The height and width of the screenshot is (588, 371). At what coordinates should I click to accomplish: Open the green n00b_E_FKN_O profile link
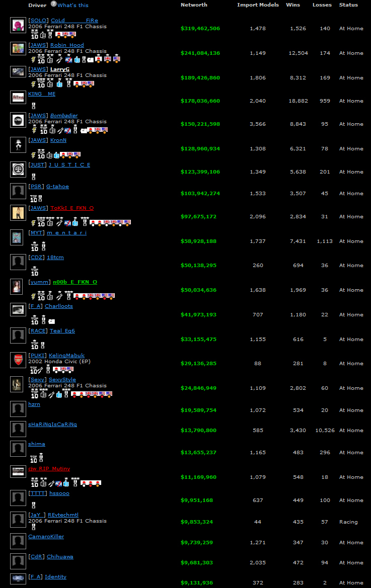[x=75, y=282]
